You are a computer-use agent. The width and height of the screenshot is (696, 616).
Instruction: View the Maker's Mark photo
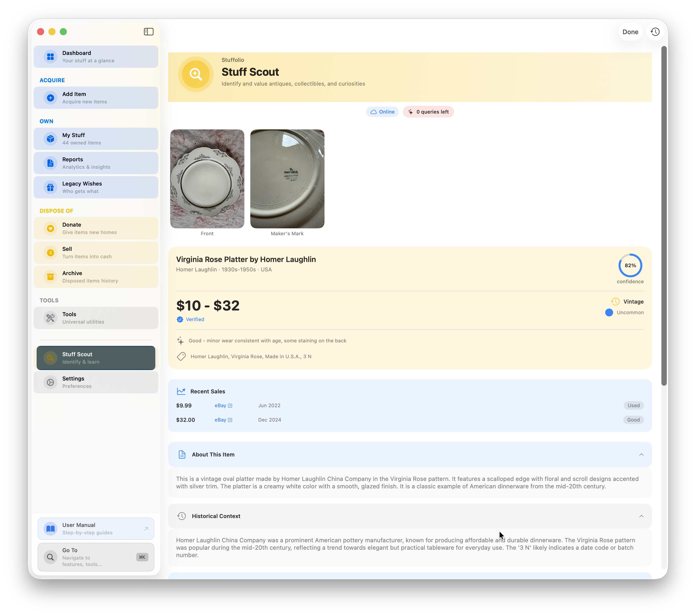pyautogui.click(x=287, y=178)
